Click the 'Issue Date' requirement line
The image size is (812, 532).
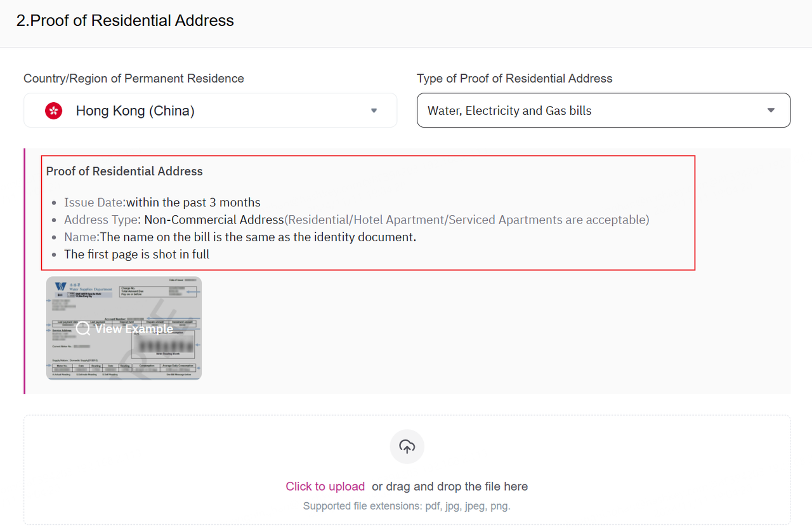162,203
